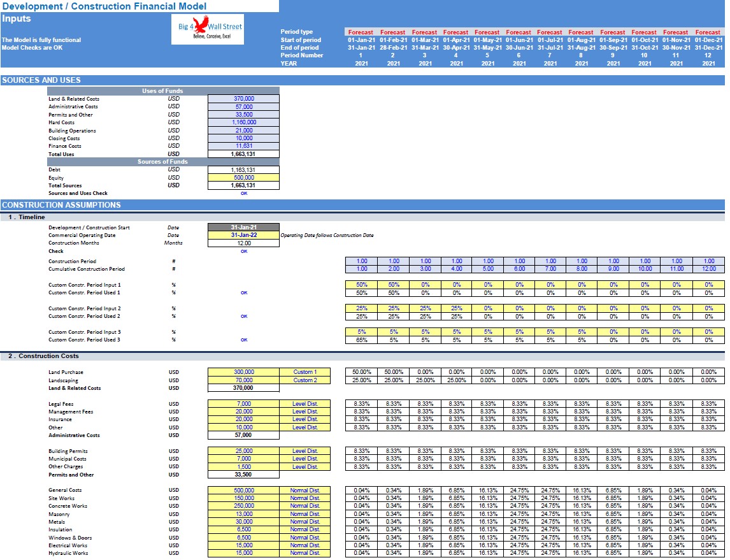
Task: Click the Forecast label for period 6
Action: pos(518,32)
